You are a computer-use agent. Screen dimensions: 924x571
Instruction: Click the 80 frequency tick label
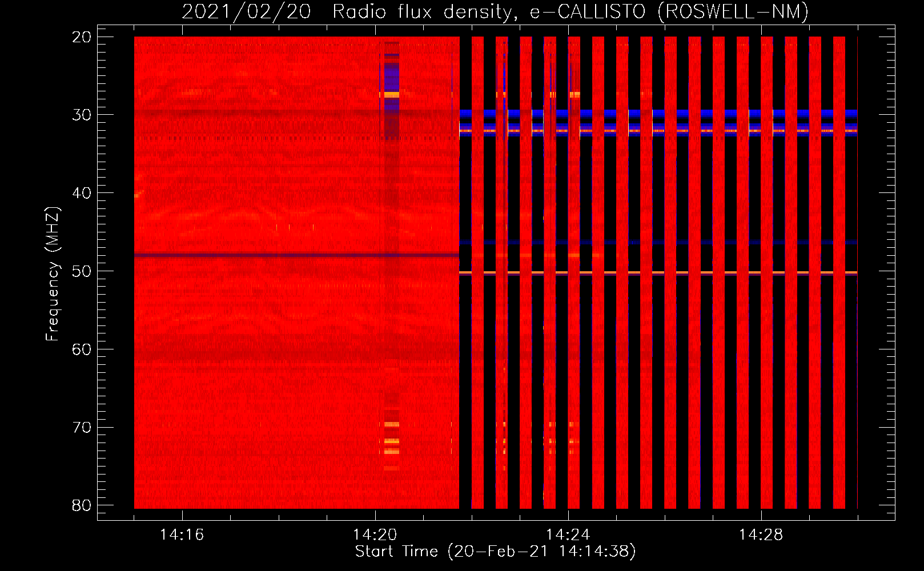pos(82,505)
